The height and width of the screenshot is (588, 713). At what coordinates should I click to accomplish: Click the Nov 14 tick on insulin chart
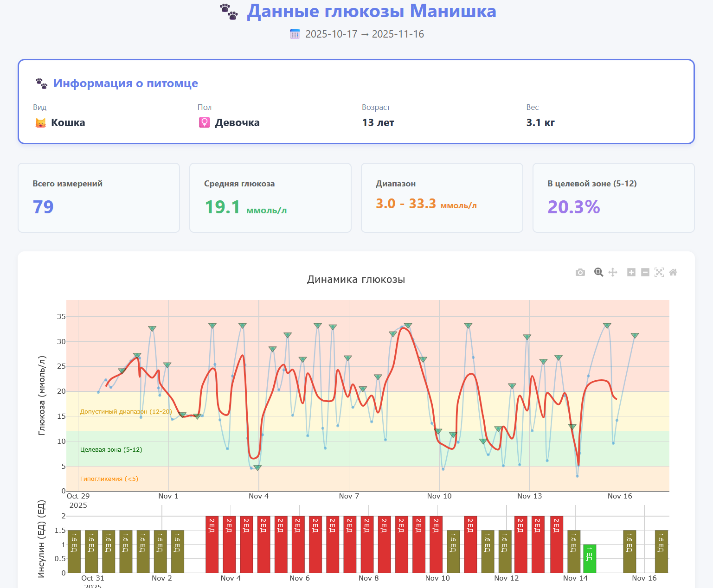point(575,578)
